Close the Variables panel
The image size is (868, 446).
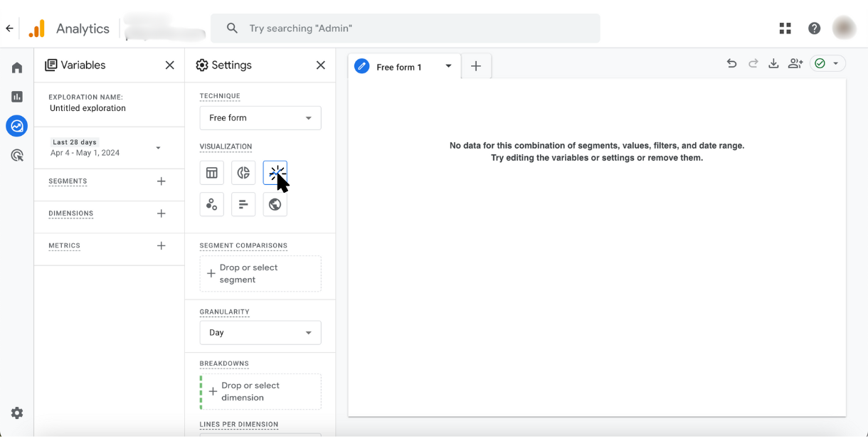pos(169,65)
